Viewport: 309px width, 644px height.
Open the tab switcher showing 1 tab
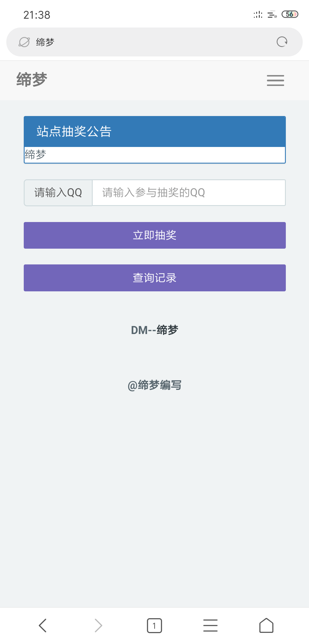point(154,625)
